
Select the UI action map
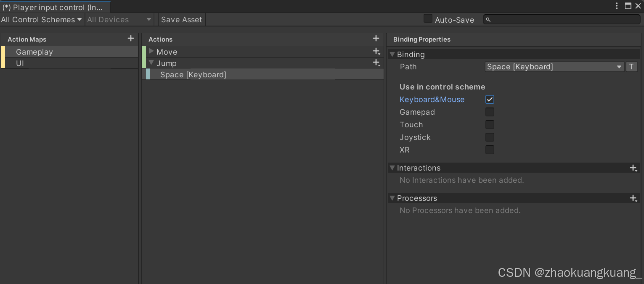click(20, 63)
